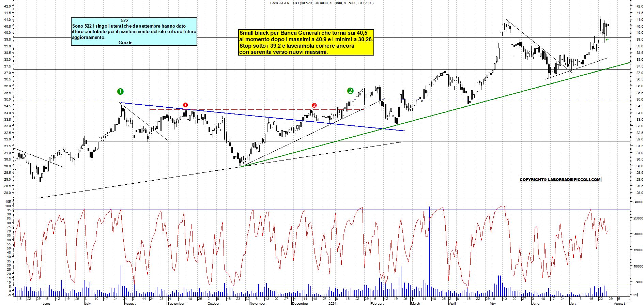
Task: Click the 'October' month label
Action: [x=214, y=303]
